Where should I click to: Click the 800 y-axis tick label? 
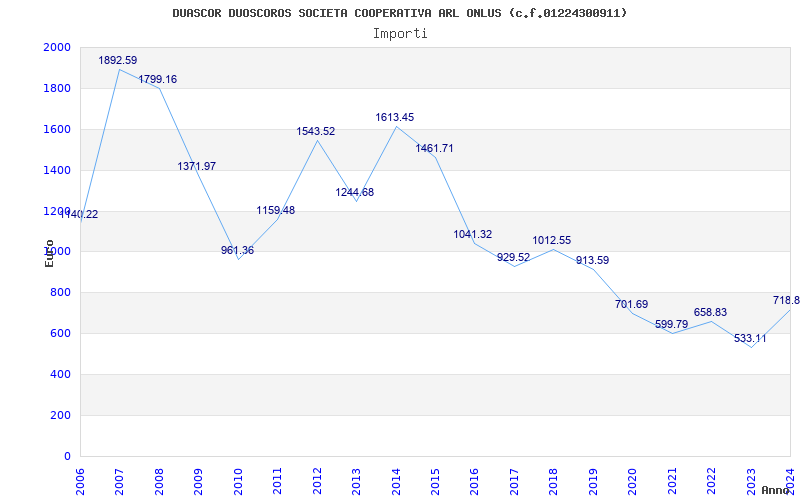pyautogui.click(x=60, y=293)
